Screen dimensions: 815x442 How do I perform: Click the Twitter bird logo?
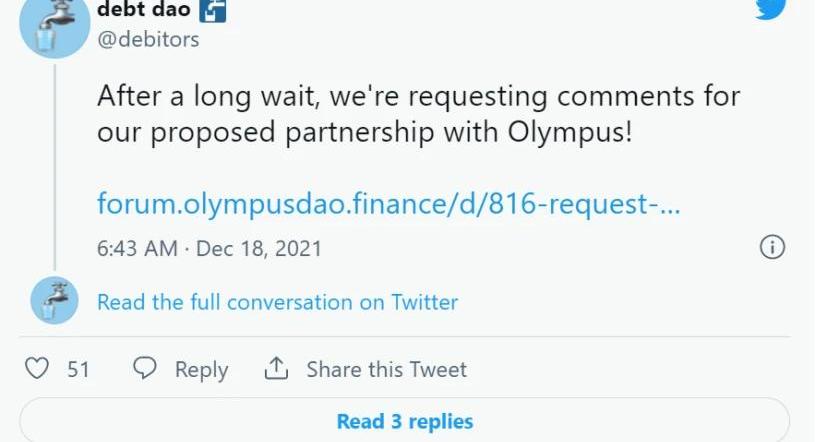(x=769, y=8)
